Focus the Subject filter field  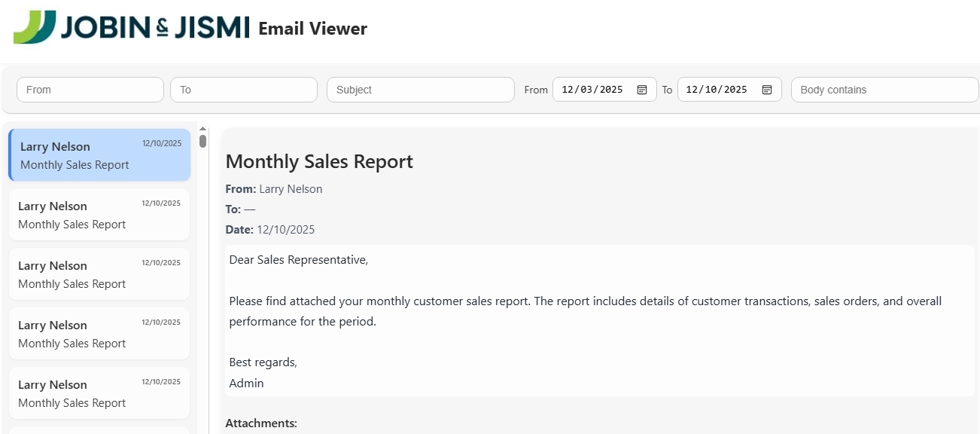420,90
